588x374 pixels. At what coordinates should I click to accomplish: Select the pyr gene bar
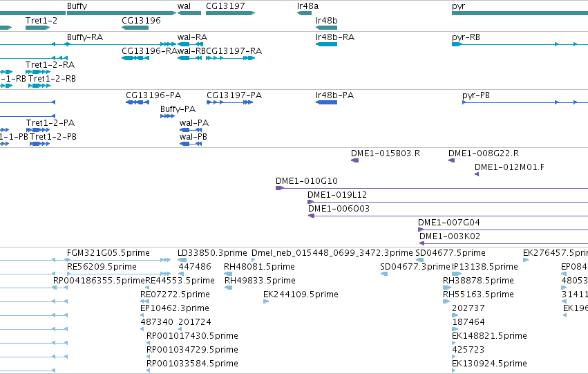tap(520, 13)
